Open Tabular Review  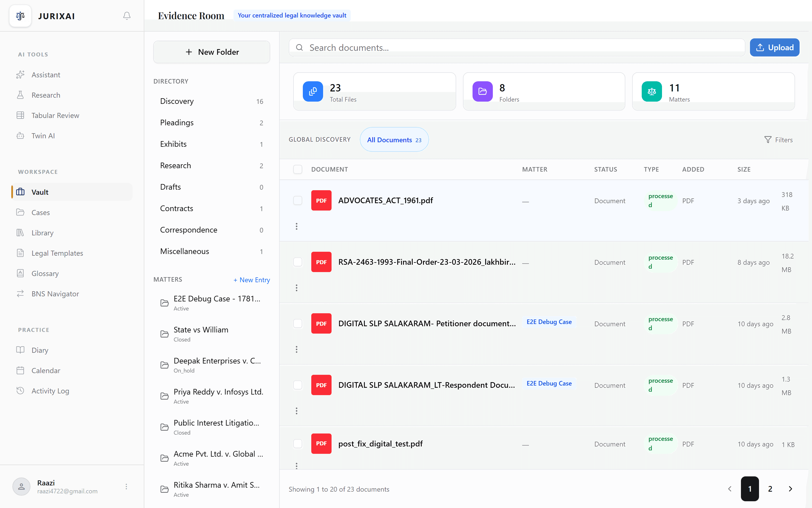pyautogui.click(x=72, y=115)
